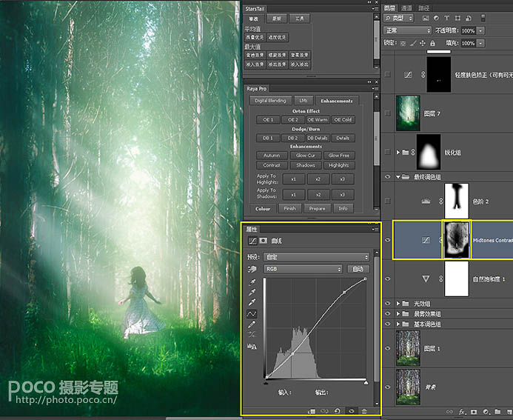The width and height of the screenshot is (513, 420).
Task: Click new group folder icon in Layers footer
Action: [x=497, y=412]
